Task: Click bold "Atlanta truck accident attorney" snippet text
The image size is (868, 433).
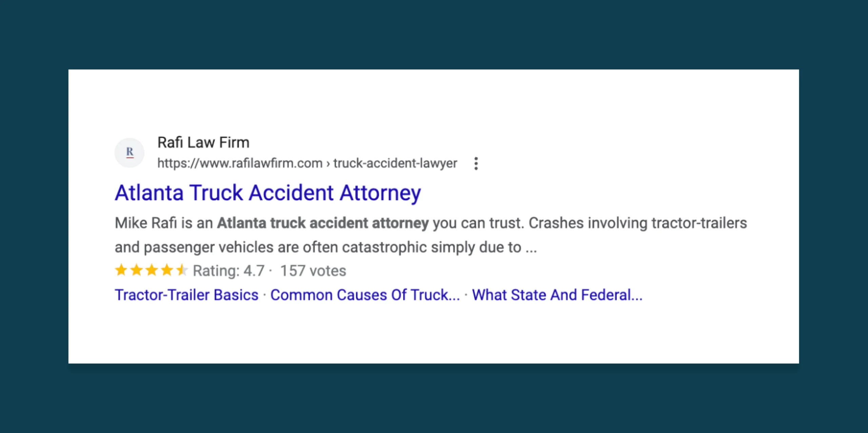Action: (323, 223)
